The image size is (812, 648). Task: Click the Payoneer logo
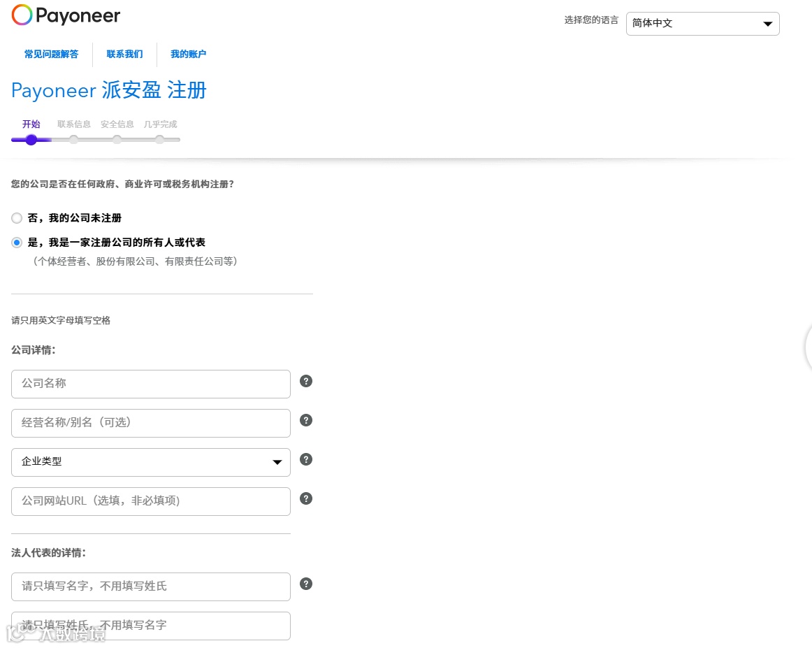pyautogui.click(x=66, y=15)
